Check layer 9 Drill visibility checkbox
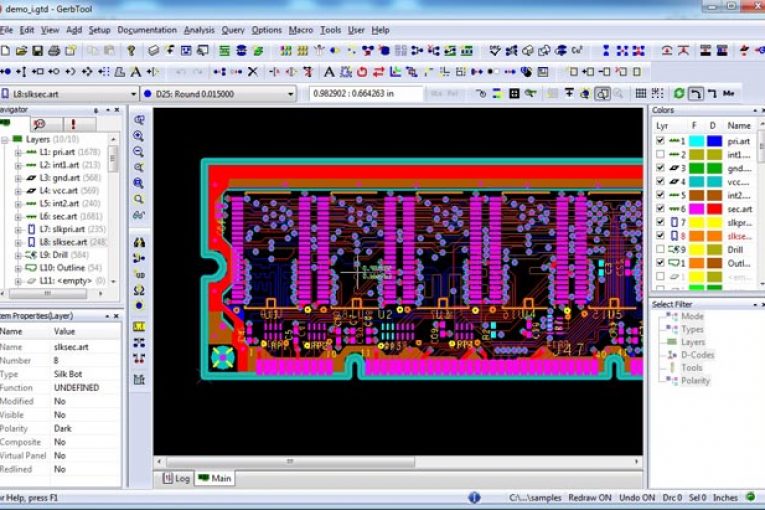Image resolution: width=765 pixels, height=510 pixels. (660, 249)
